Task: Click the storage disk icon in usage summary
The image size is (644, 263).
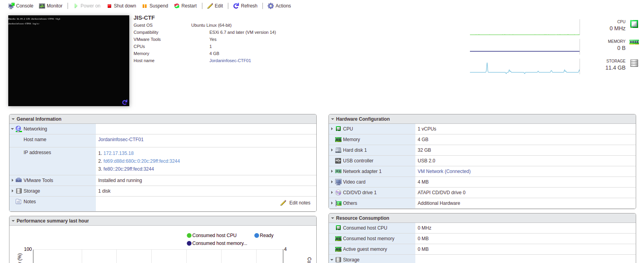Action: tap(634, 63)
